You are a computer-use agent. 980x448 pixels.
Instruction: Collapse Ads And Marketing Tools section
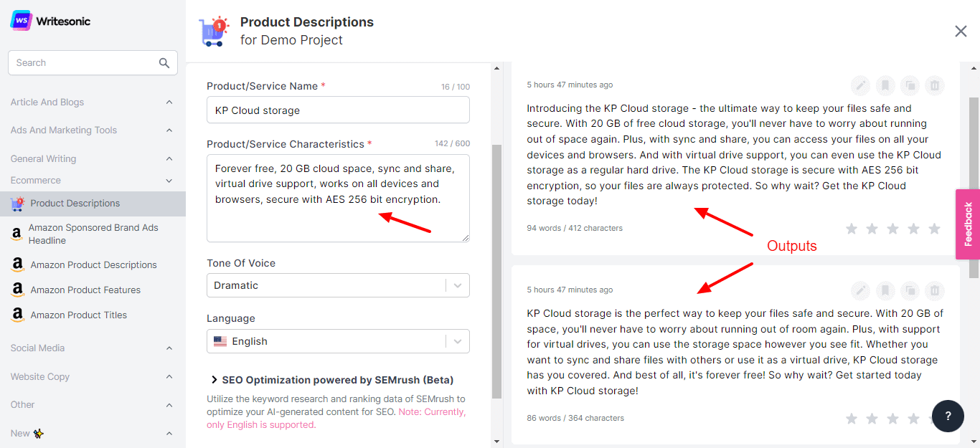coord(169,130)
